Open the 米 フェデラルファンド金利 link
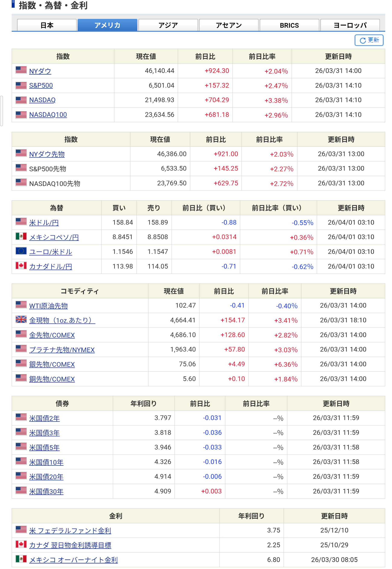This screenshot has width=392, height=569. [70, 531]
